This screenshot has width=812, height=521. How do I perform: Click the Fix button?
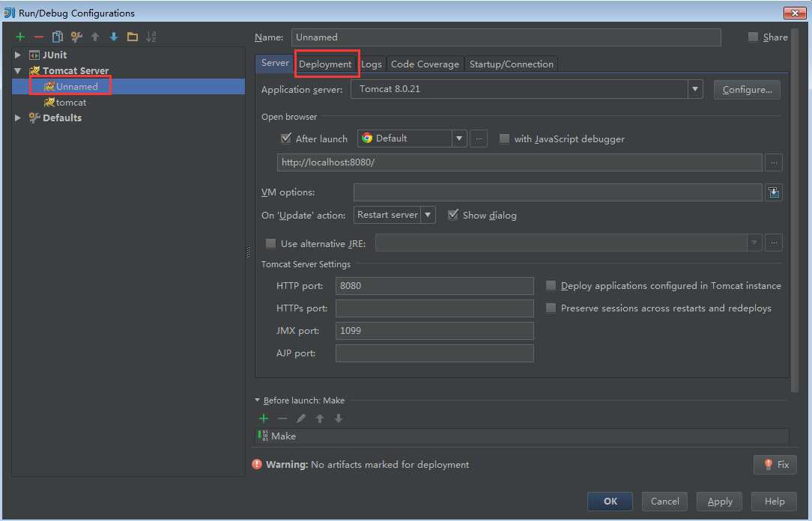coord(776,465)
